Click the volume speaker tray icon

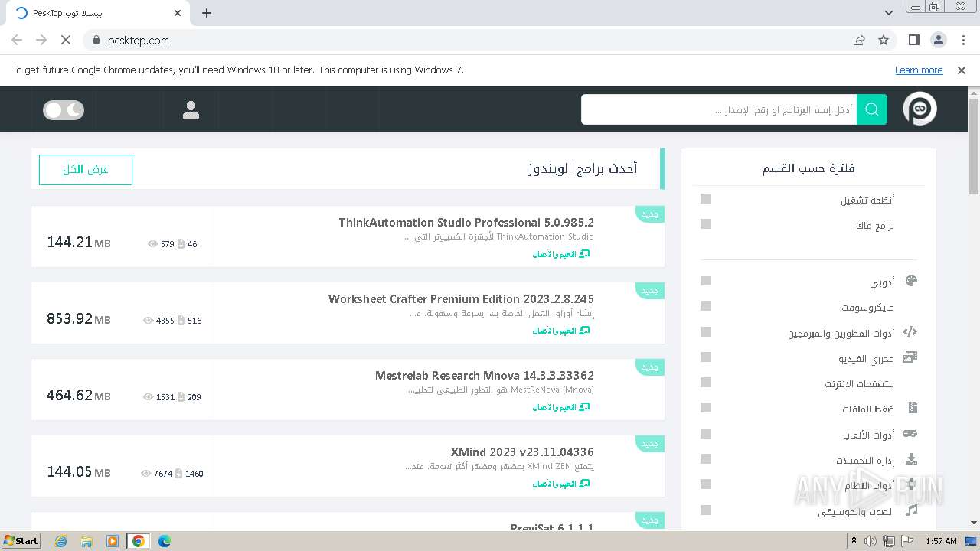(x=871, y=541)
